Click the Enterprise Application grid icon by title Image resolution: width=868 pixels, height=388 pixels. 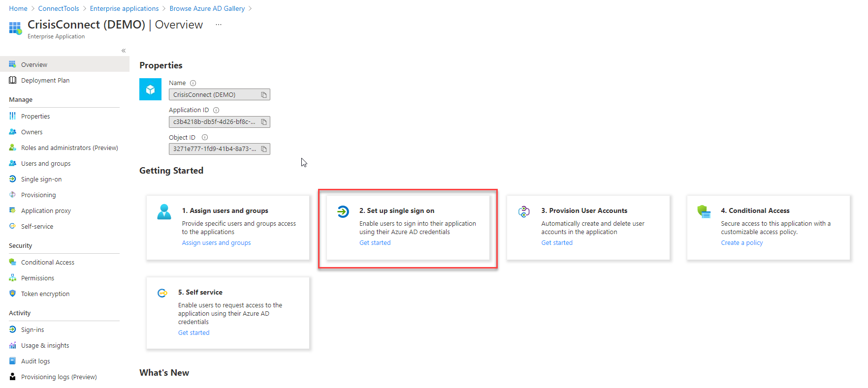pyautogui.click(x=15, y=28)
